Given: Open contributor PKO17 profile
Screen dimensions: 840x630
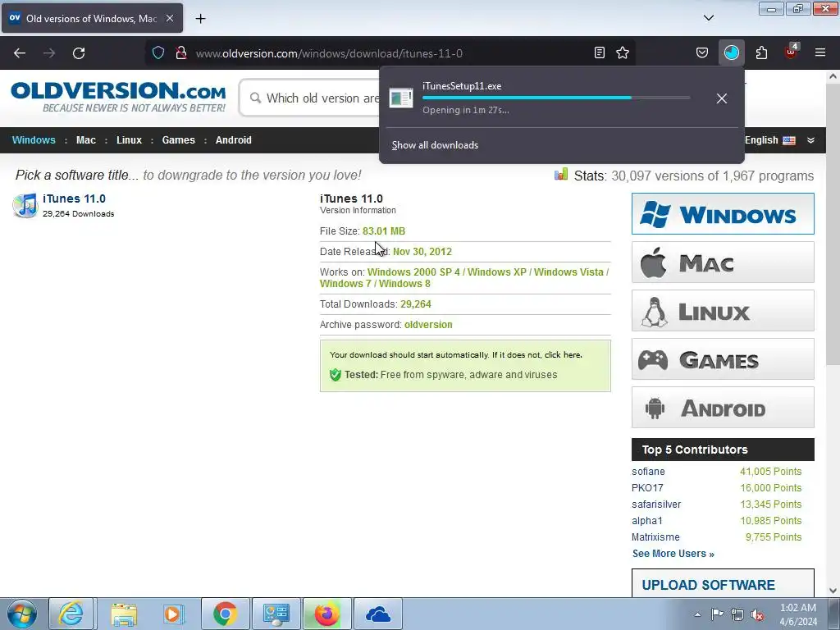Looking at the screenshot, I should (647, 488).
